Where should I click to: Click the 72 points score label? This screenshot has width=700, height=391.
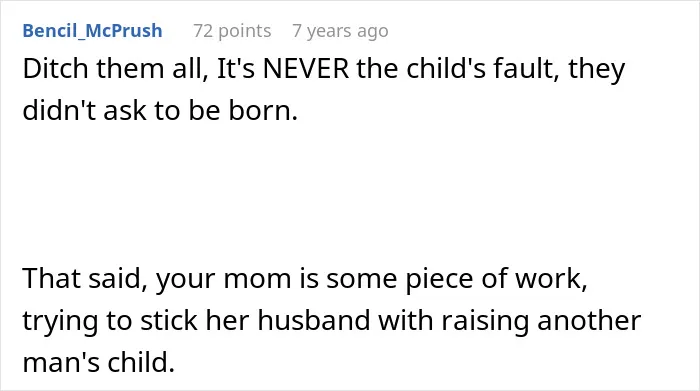(x=232, y=31)
